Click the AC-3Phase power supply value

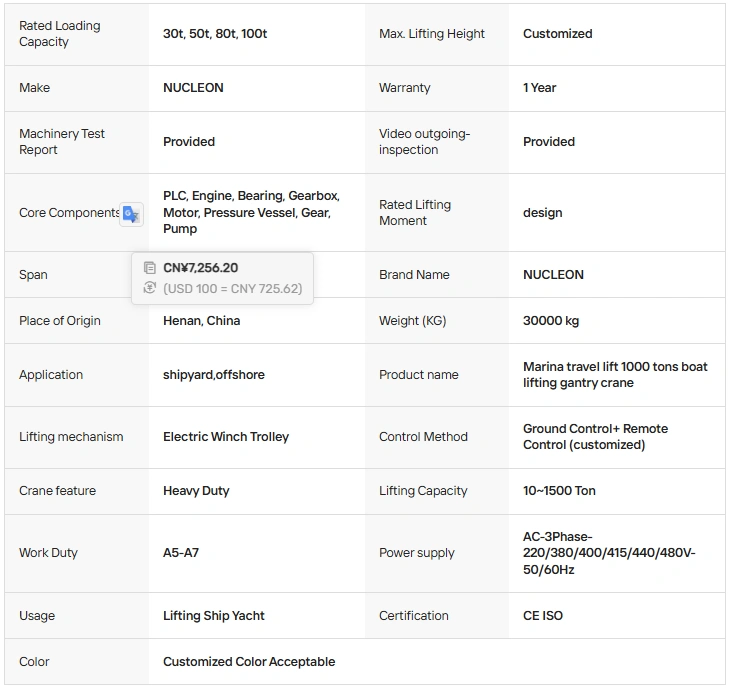tap(609, 553)
